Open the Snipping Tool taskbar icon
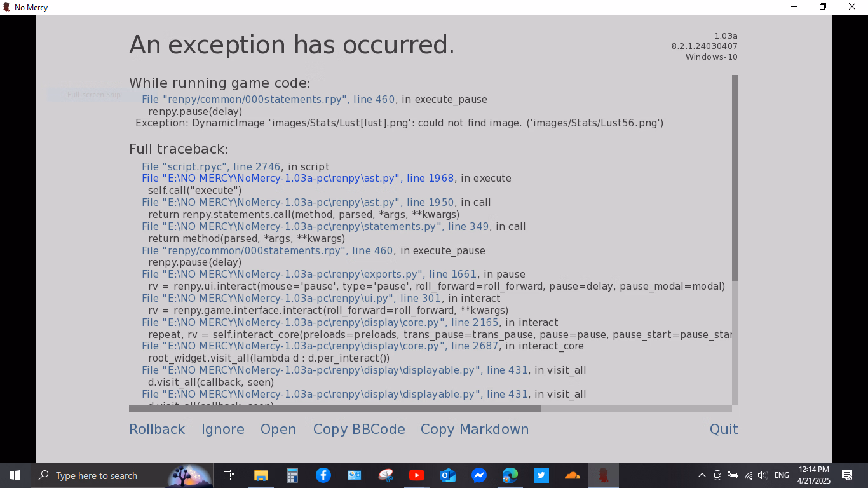Screen dimensions: 868x488 coord(386,475)
